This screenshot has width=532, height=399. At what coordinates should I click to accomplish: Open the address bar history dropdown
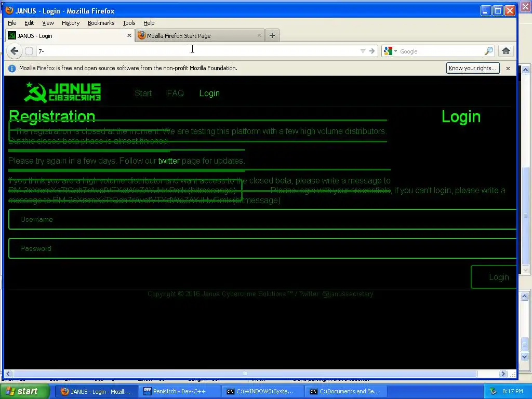363,51
